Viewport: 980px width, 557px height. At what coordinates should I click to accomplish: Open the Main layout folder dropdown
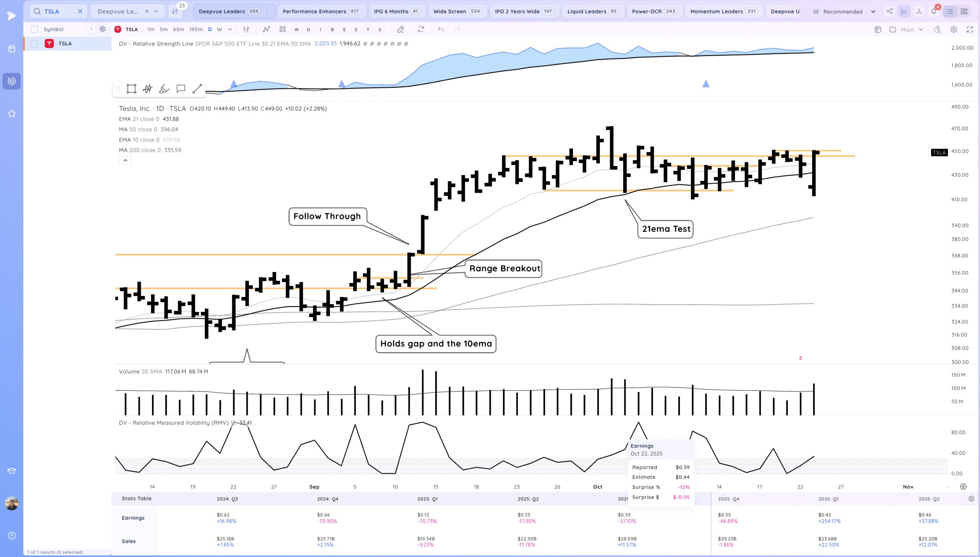(906, 29)
